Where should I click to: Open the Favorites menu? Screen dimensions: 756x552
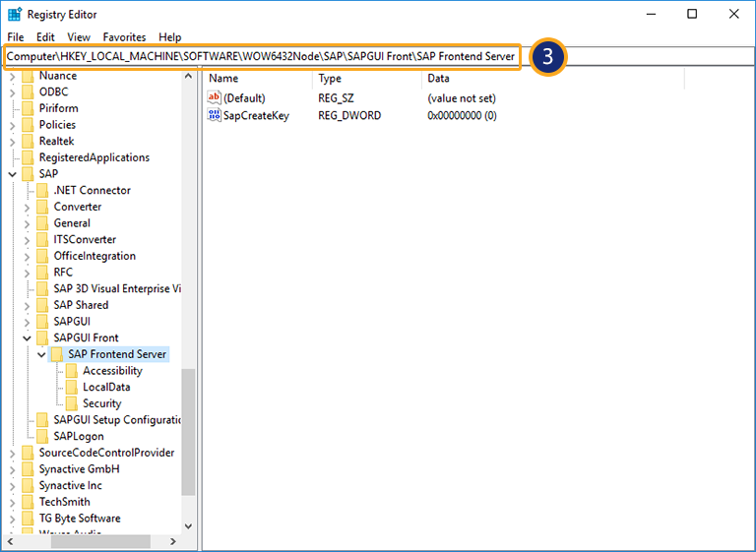tap(124, 36)
